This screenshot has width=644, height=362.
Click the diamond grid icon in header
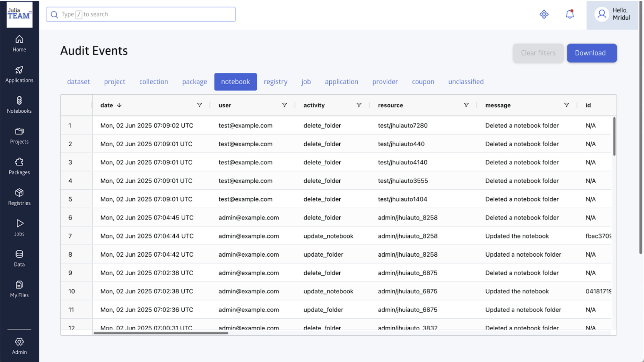pos(544,14)
